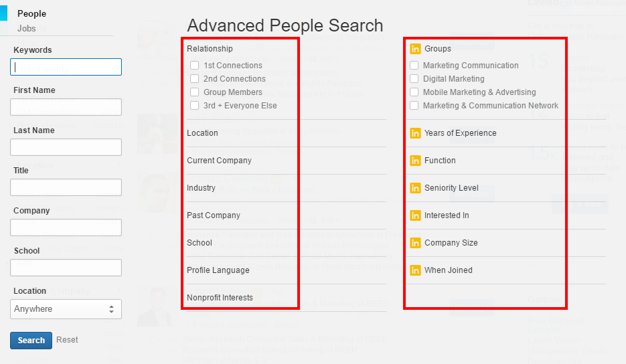626x364 pixels.
Task: Enable the 2nd Connections checkbox
Action: (195, 79)
